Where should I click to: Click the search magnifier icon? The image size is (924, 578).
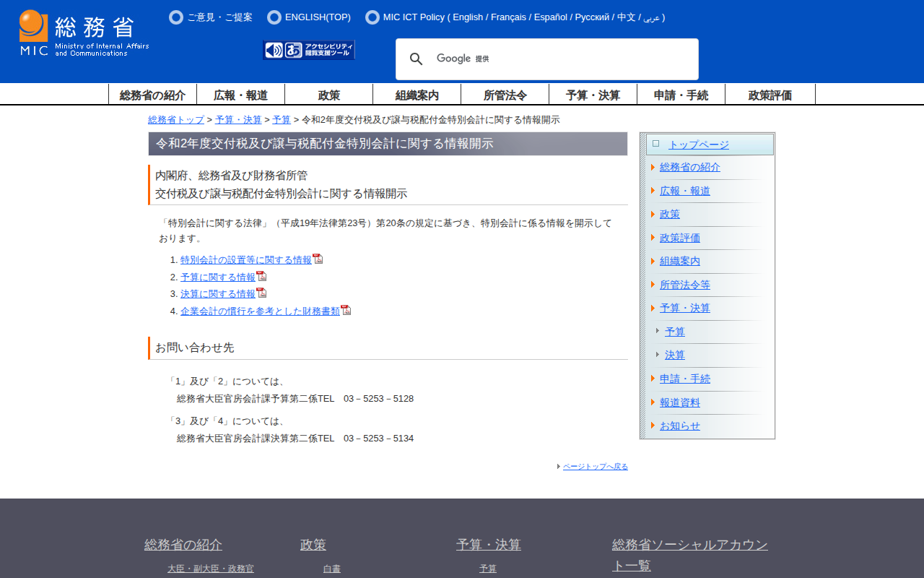click(417, 59)
